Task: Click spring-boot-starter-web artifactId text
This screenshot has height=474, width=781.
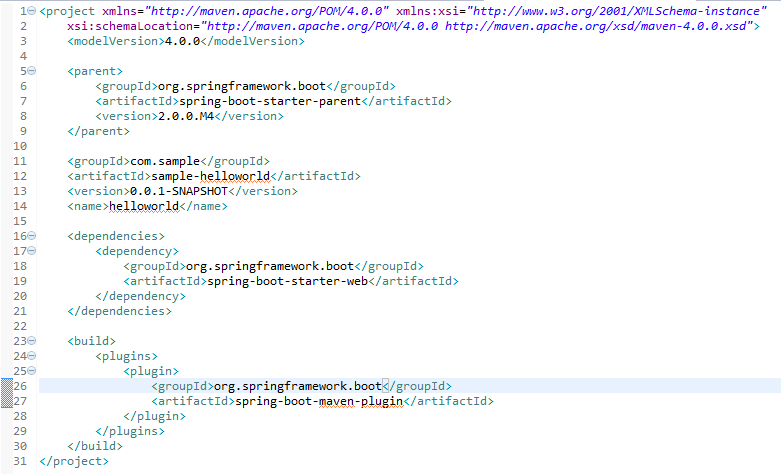Action: pos(287,281)
